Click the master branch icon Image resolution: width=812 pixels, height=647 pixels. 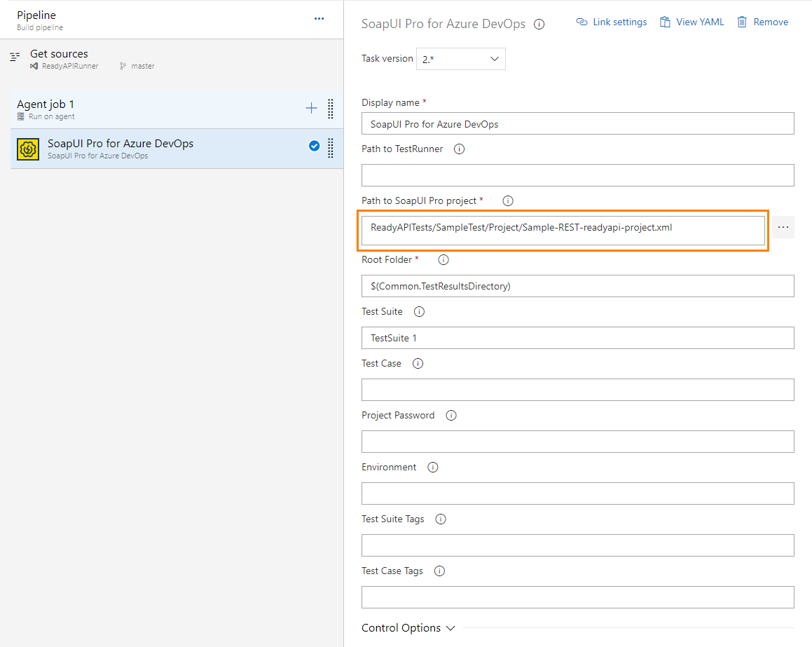(123, 67)
